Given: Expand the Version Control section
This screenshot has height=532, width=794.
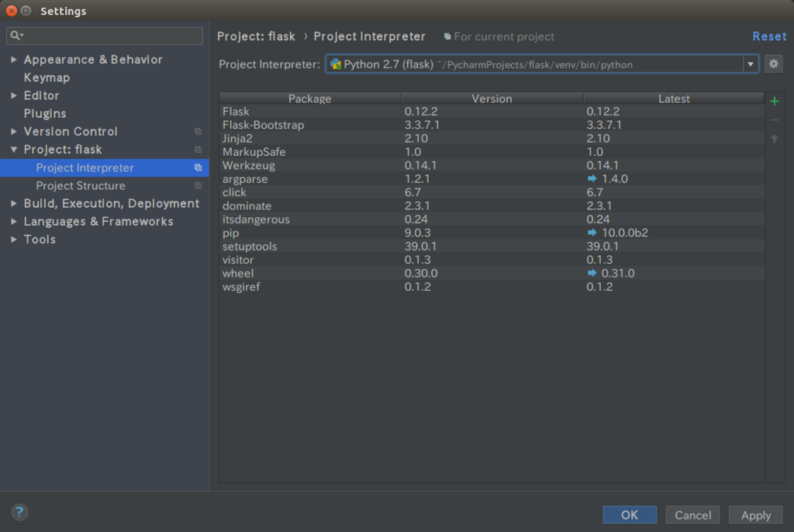Looking at the screenshot, I should [x=14, y=131].
